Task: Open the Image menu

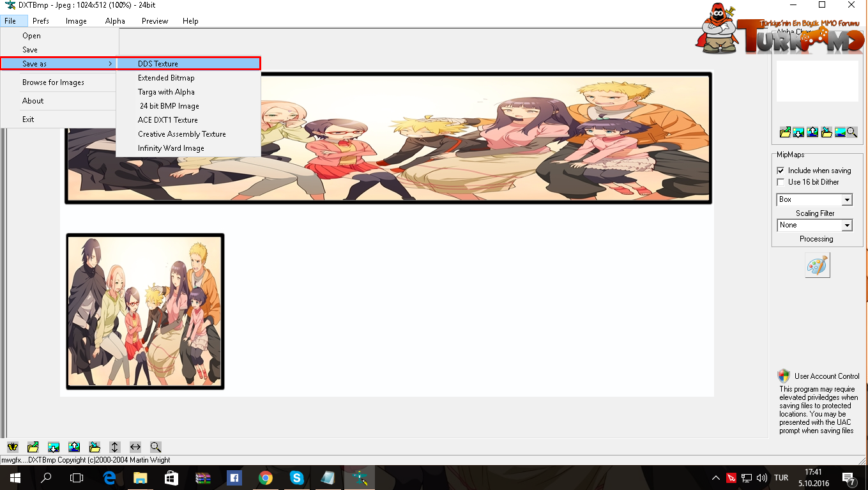Action: coord(76,21)
